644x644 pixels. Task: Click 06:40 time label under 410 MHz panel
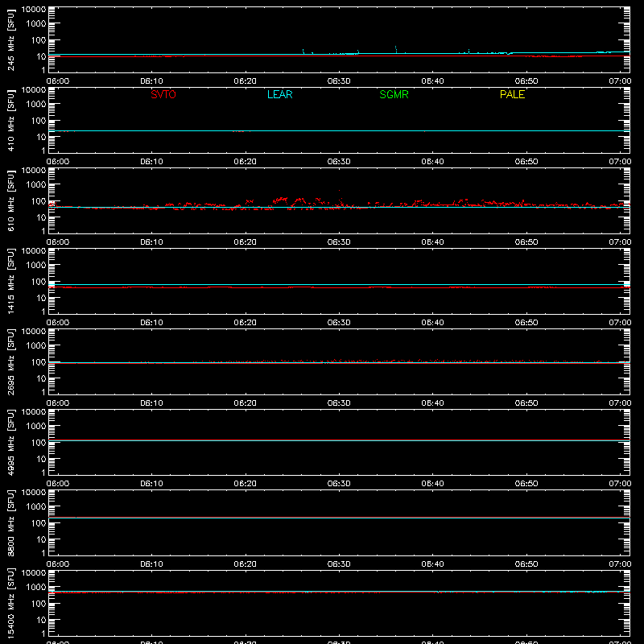tap(432, 162)
